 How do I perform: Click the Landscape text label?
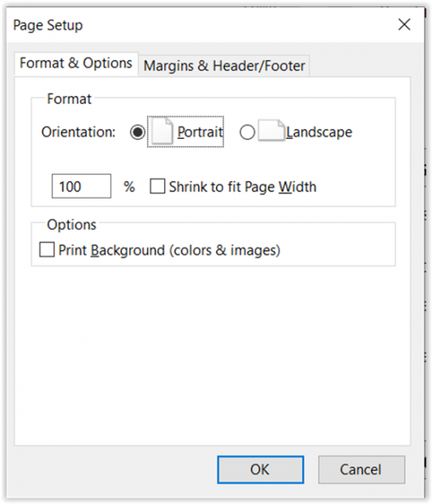(319, 132)
